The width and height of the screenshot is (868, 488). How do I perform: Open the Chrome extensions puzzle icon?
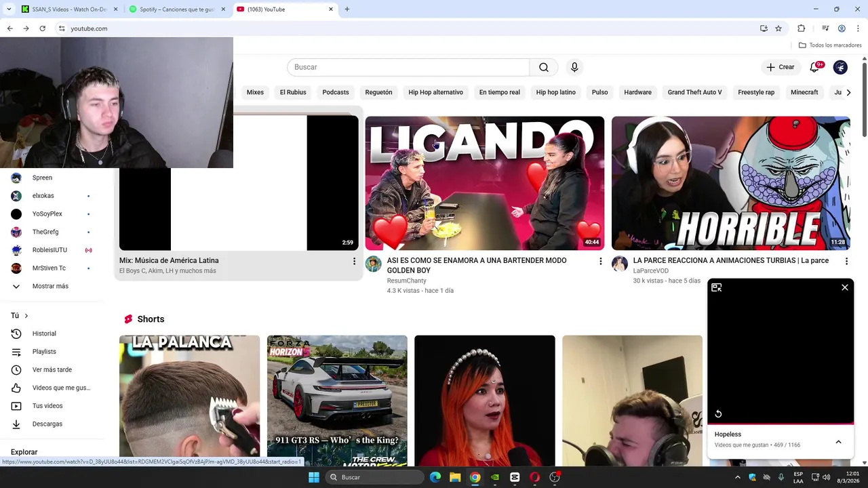tap(802, 28)
